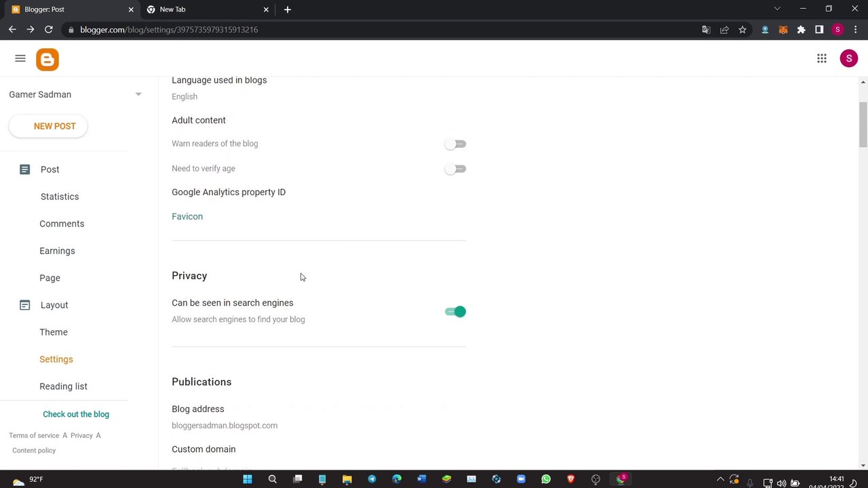Show hidden system tray icons

720,479
